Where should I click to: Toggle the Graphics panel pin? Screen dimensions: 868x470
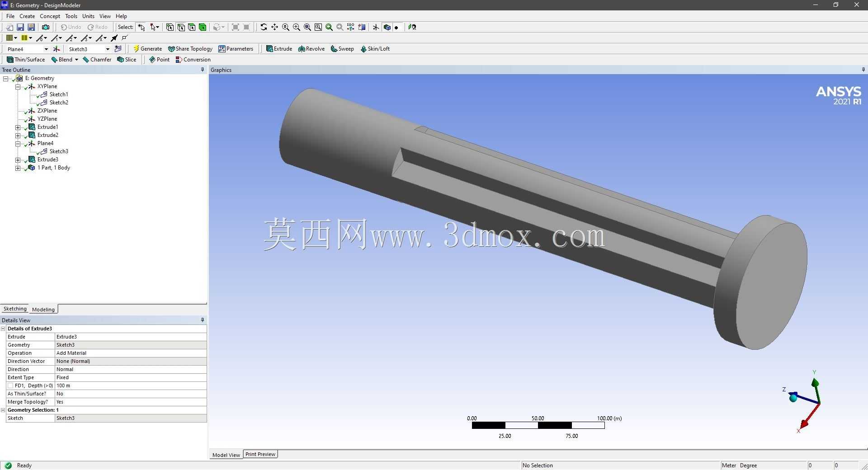coord(863,70)
